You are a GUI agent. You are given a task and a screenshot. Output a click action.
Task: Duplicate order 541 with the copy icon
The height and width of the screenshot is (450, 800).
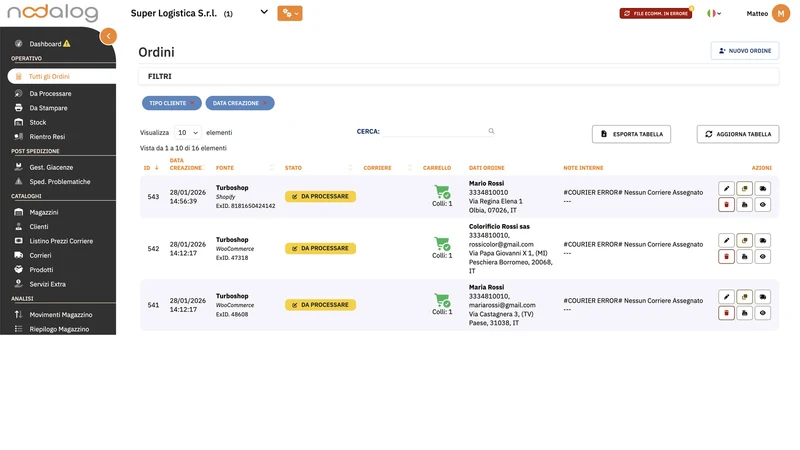click(x=744, y=297)
